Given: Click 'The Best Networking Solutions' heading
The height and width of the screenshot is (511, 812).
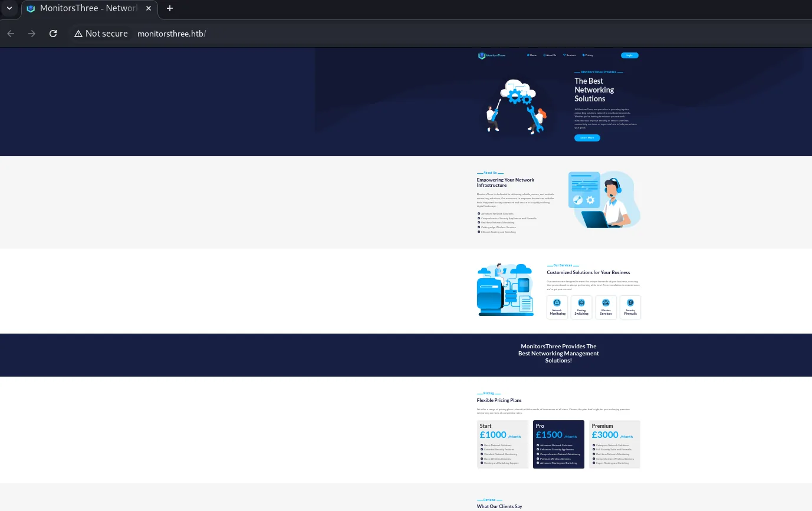Looking at the screenshot, I should 594,90.
